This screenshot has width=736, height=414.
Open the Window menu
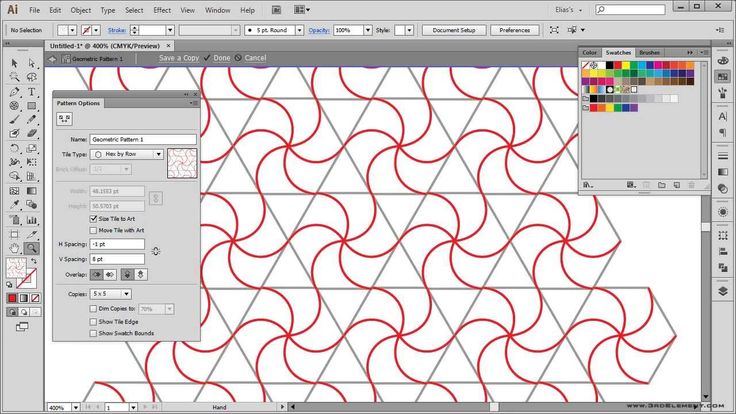coord(217,10)
